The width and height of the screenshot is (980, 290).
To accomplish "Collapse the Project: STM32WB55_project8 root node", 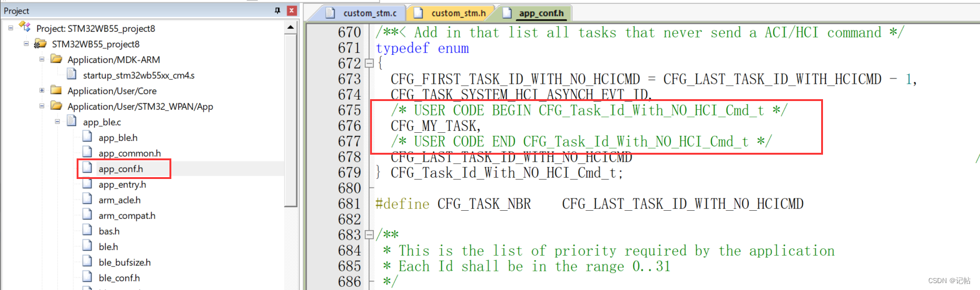I will pyautogui.click(x=11, y=28).
